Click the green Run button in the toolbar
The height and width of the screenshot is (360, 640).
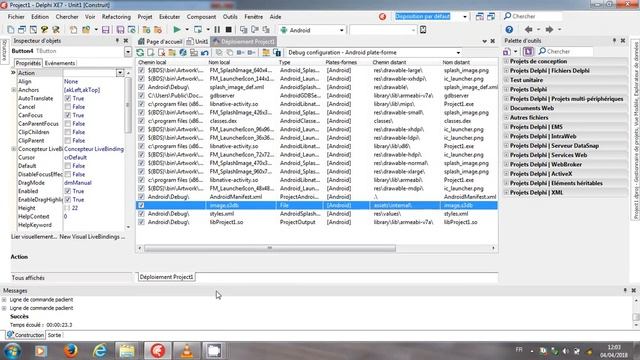click(x=177, y=30)
